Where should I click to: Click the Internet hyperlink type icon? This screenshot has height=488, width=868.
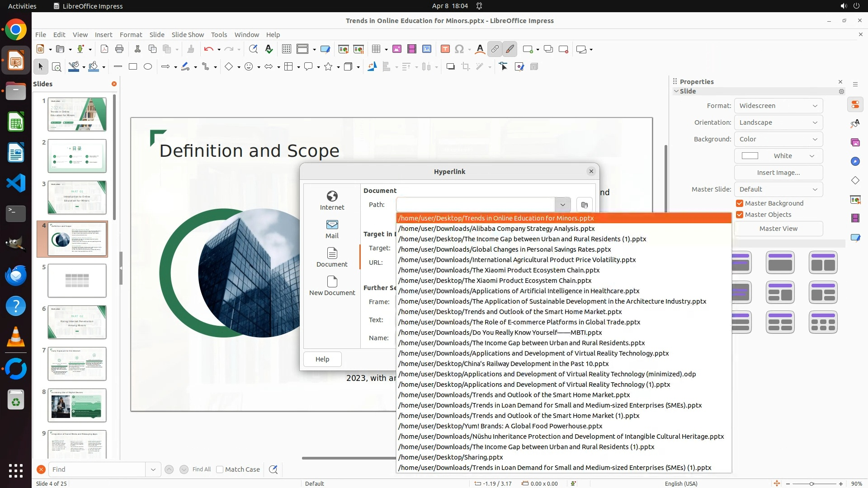pyautogui.click(x=332, y=200)
